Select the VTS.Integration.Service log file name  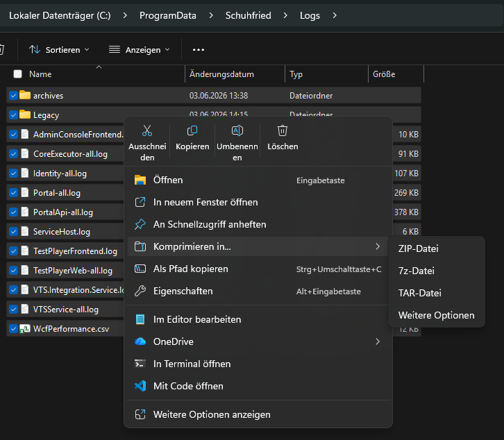pos(78,290)
